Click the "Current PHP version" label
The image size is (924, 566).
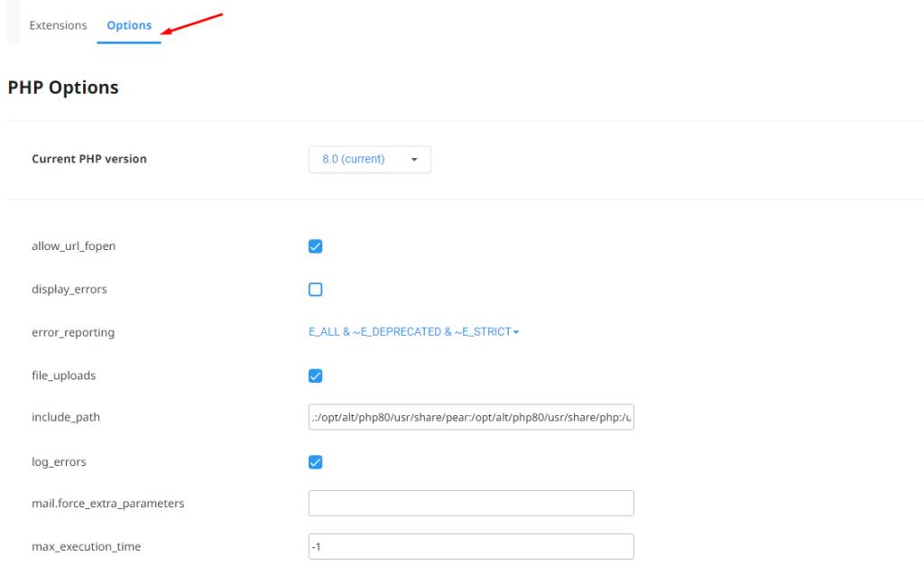pyautogui.click(x=89, y=159)
